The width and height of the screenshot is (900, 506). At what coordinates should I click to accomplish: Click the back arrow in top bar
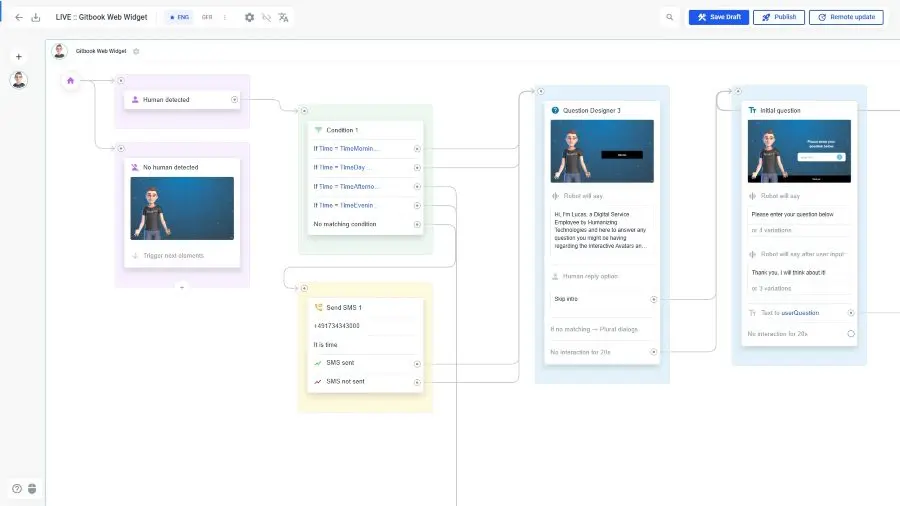(18, 17)
